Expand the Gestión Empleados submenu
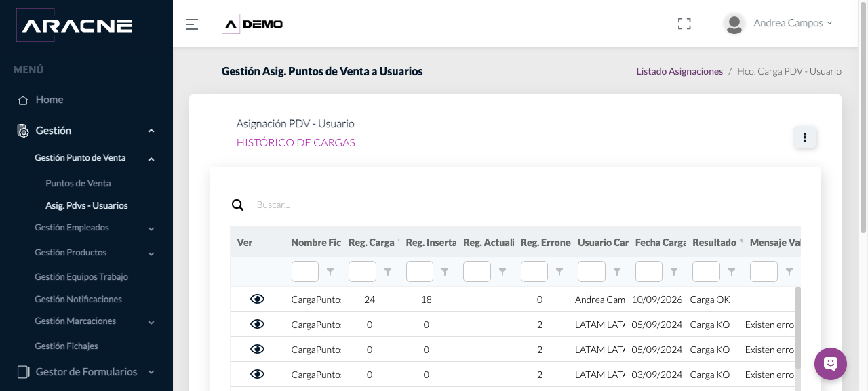The height and width of the screenshot is (391, 868). click(151, 228)
